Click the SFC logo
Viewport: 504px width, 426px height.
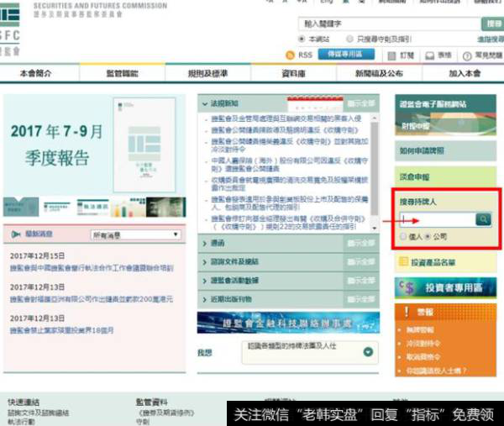tap(9, 29)
